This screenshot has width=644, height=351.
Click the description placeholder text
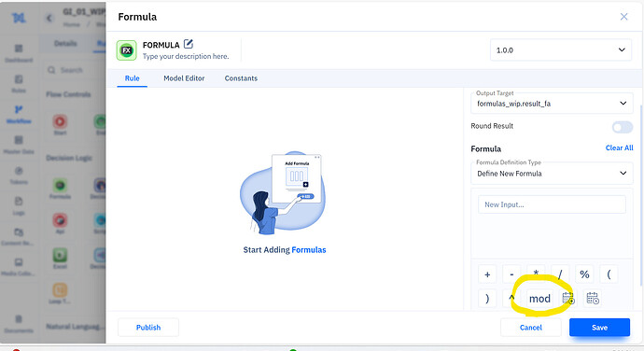186,56
